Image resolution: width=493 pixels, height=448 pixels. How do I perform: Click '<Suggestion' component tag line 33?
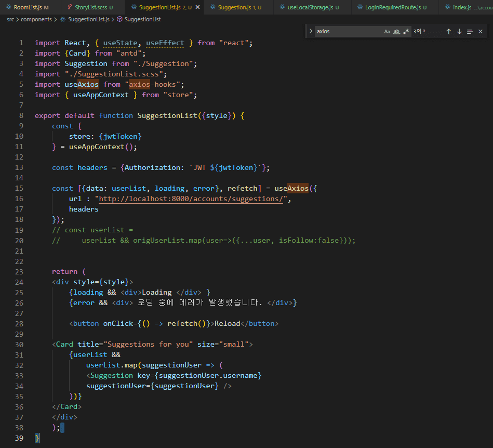point(110,376)
